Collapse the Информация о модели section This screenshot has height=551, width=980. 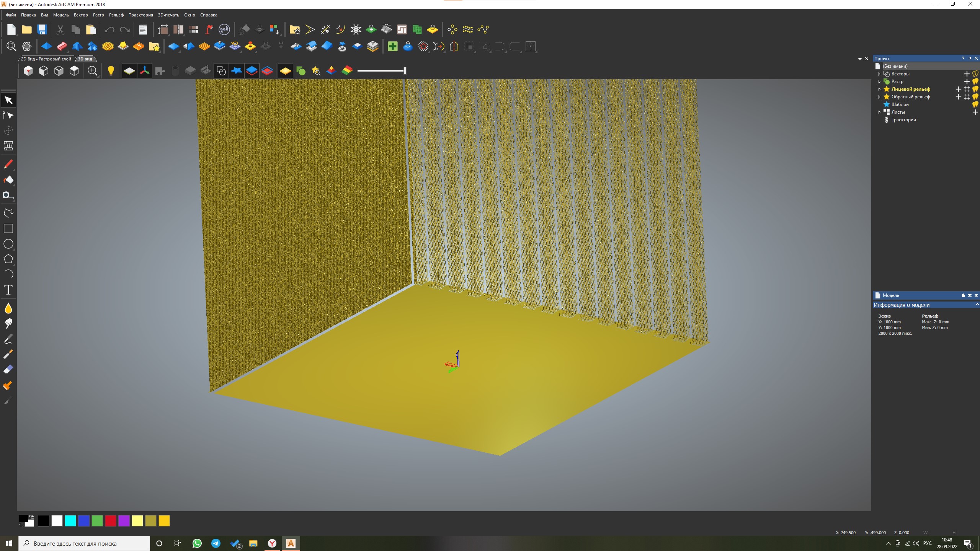pos(977,305)
